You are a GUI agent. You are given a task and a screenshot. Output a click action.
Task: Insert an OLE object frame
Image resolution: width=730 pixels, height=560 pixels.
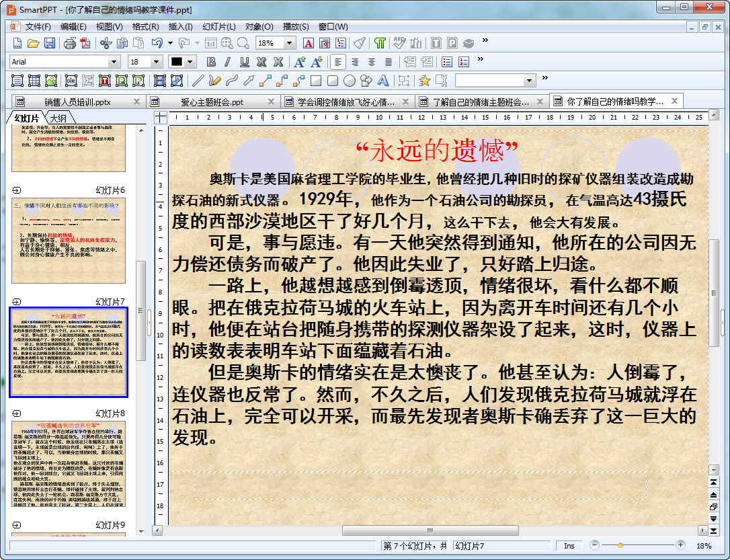(71, 81)
